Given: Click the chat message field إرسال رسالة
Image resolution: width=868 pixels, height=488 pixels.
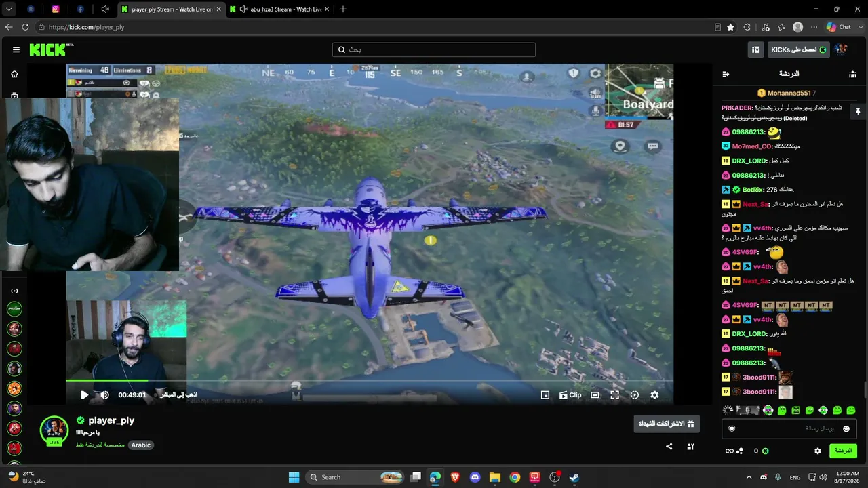Looking at the screenshot, I should point(790,428).
